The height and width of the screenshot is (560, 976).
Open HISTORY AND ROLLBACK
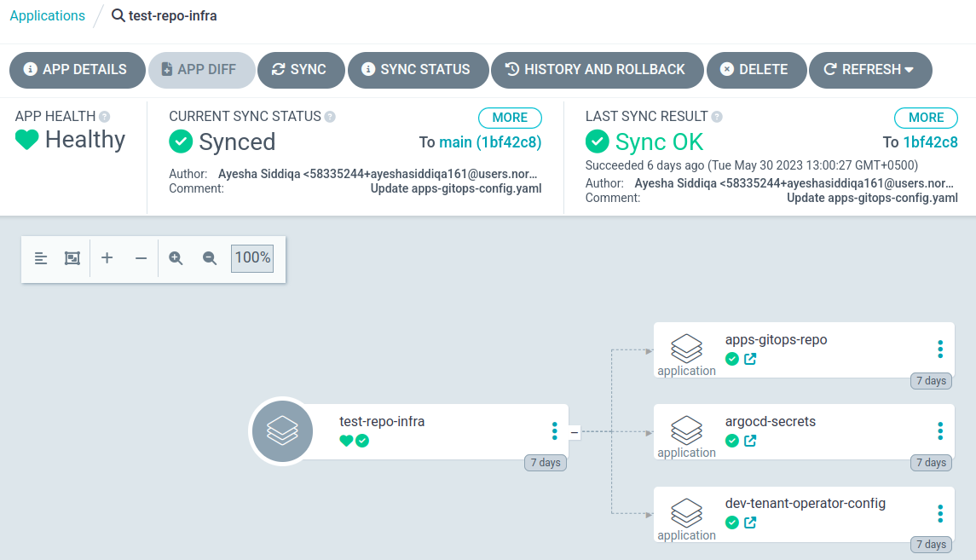point(597,70)
